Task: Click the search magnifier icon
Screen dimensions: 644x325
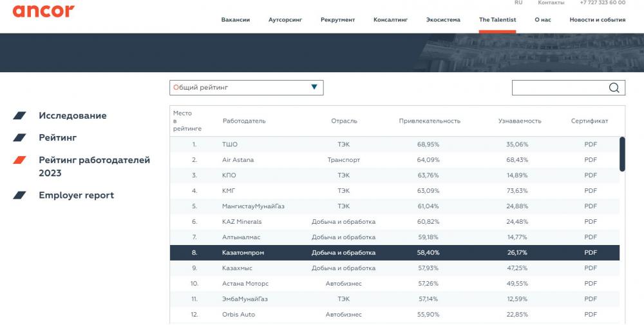Action: pyautogui.click(x=614, y=88)
